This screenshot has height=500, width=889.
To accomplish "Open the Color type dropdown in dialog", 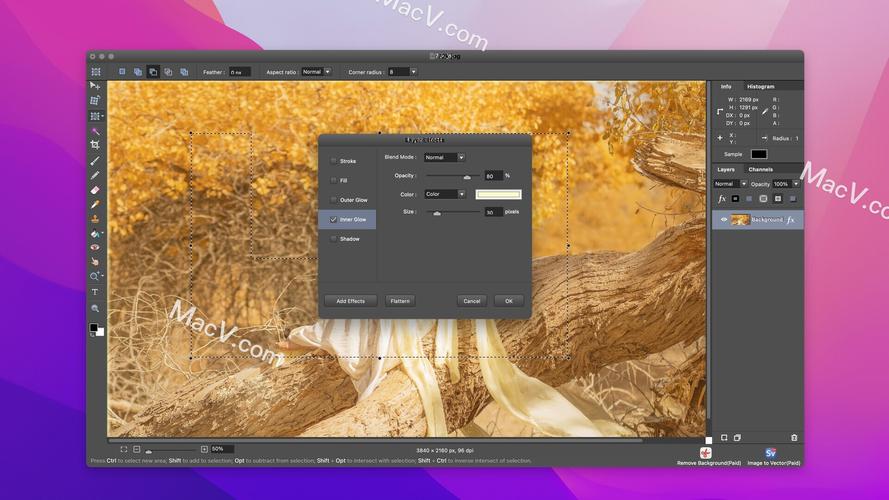I will coord(444,194).
